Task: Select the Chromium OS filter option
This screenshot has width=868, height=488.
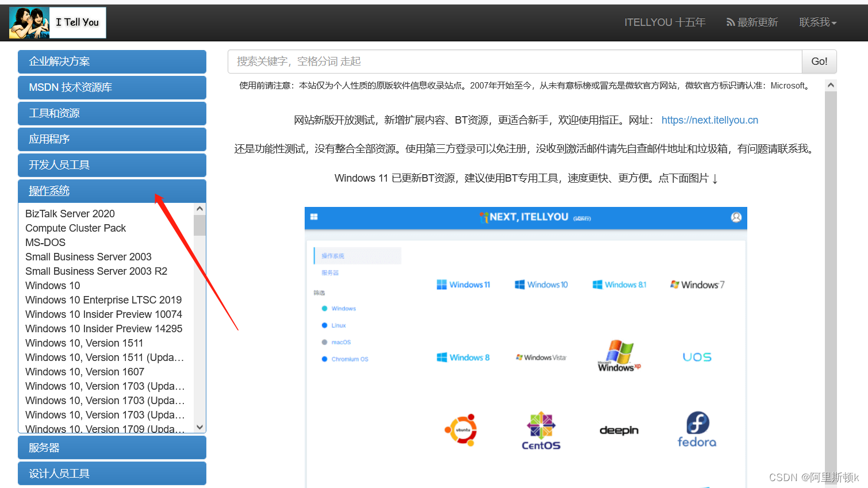Action: point(345,359)
